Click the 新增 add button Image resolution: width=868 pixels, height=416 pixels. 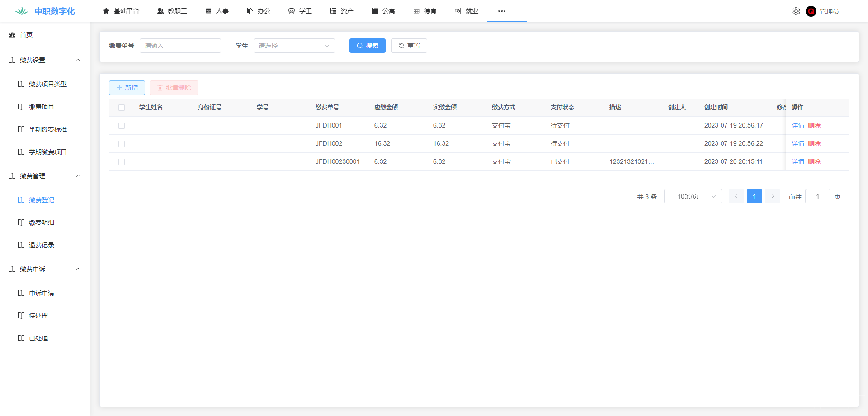click(x=127, y=88)
